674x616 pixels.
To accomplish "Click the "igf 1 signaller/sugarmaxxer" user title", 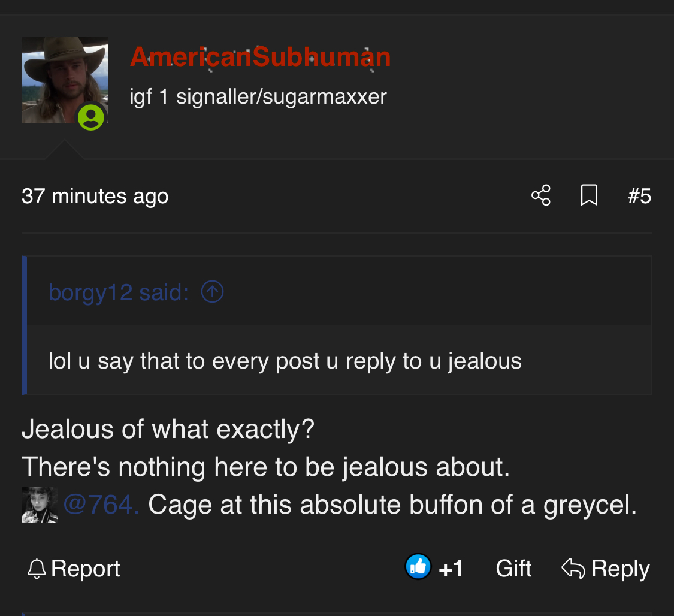I will coord(258,96).
